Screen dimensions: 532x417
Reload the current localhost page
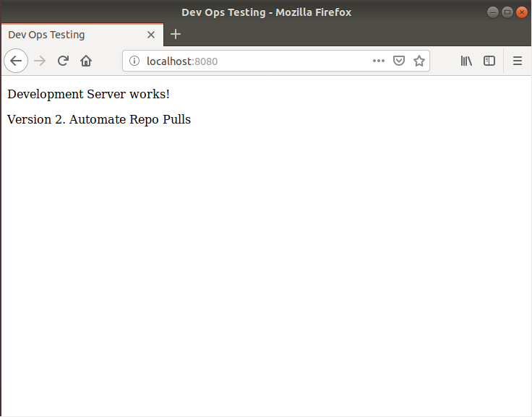(x=63, y=61)
